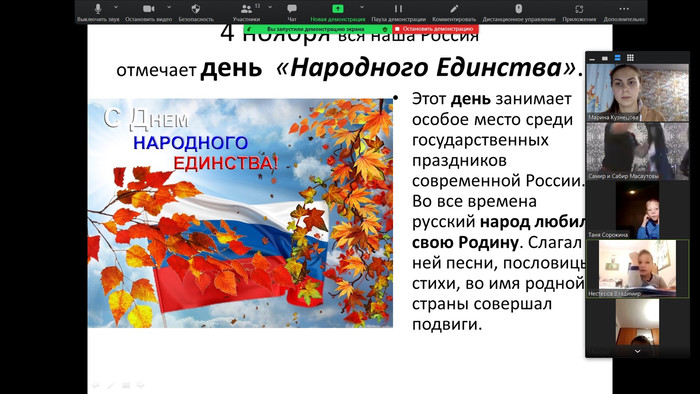Expand video options arrow beside camera
This screenshot has width=700, height=394.
(169, 7)
